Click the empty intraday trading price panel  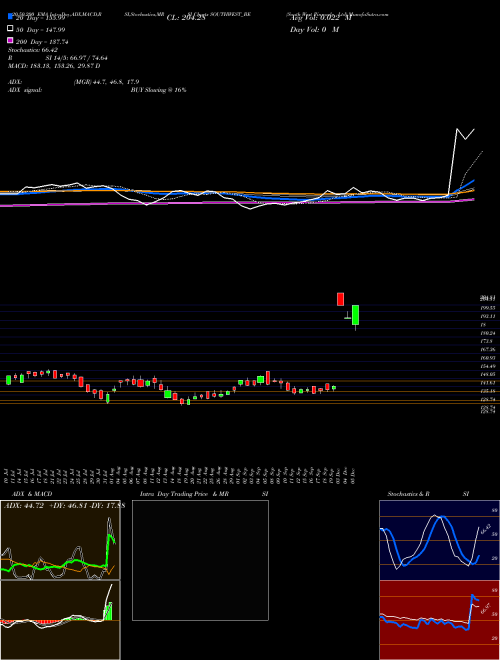200,560
